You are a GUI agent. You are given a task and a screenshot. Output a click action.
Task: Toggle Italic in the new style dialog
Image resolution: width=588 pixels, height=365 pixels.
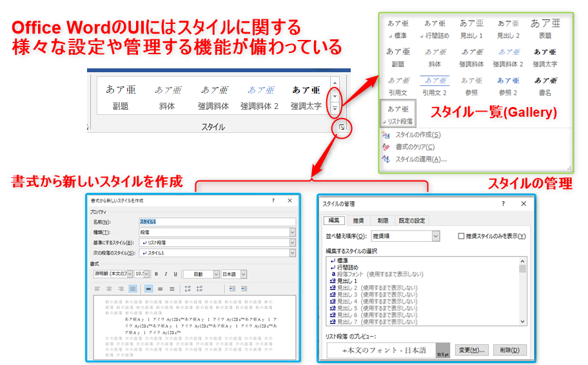point(166,274)
